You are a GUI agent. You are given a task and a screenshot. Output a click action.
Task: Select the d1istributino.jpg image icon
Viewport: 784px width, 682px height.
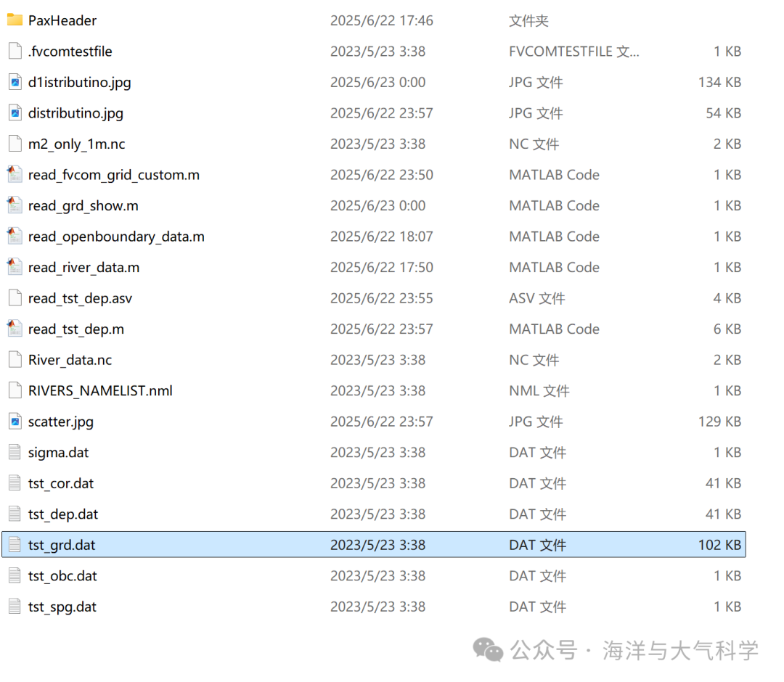(15, 82)
